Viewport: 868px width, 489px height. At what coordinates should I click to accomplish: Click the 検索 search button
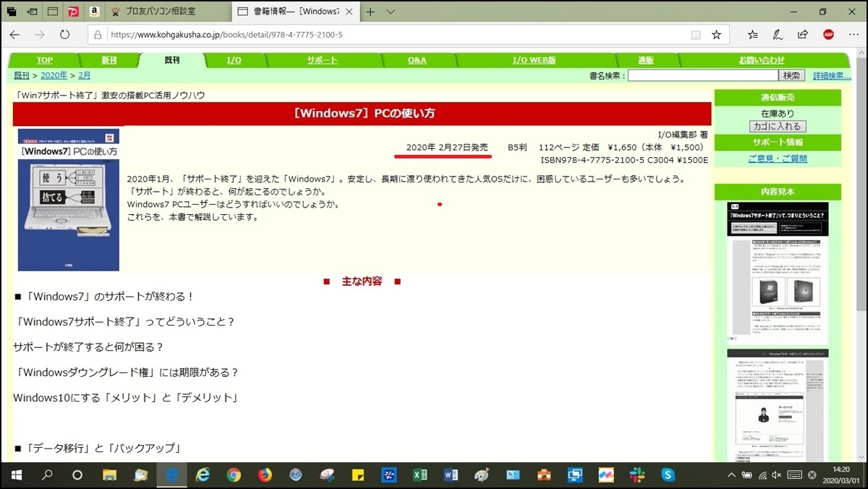(791, 75)
